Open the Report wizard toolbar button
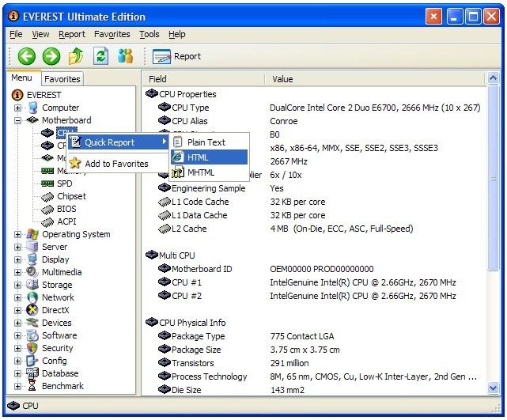Viewport: 507px width, 420px height. (x=176, y=56)
